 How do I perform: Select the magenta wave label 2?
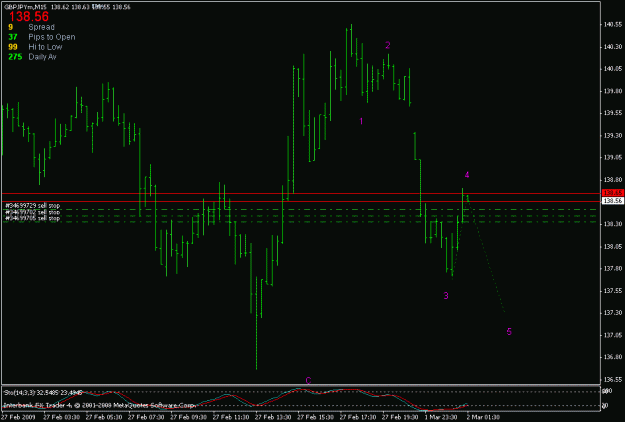tap(387, 45)
